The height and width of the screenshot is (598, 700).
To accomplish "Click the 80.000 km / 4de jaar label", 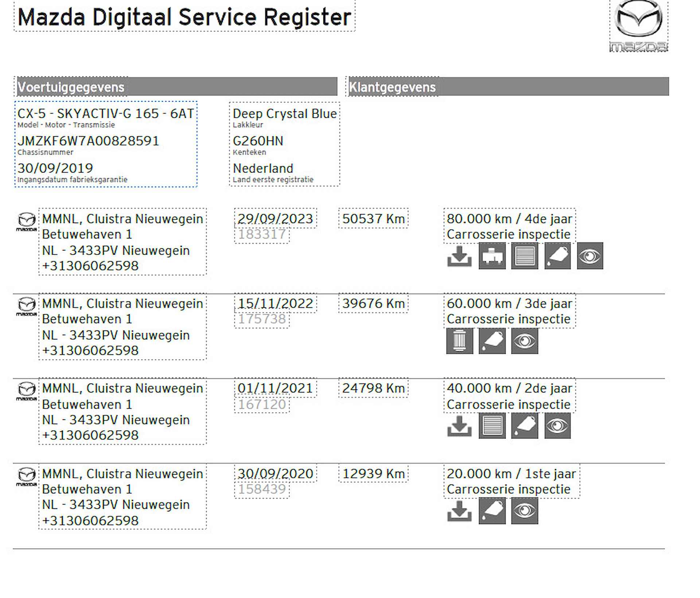I will pyautogui.click(x=509, y=219).
